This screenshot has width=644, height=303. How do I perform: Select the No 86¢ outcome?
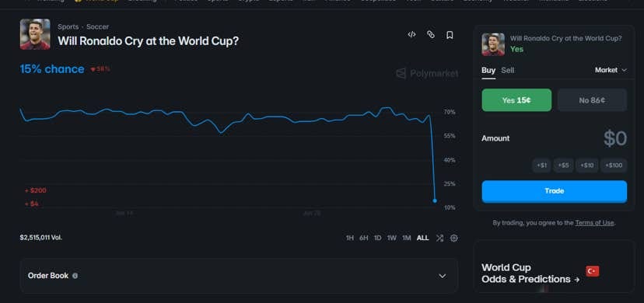pyautogui.click(x=592, y=100)
